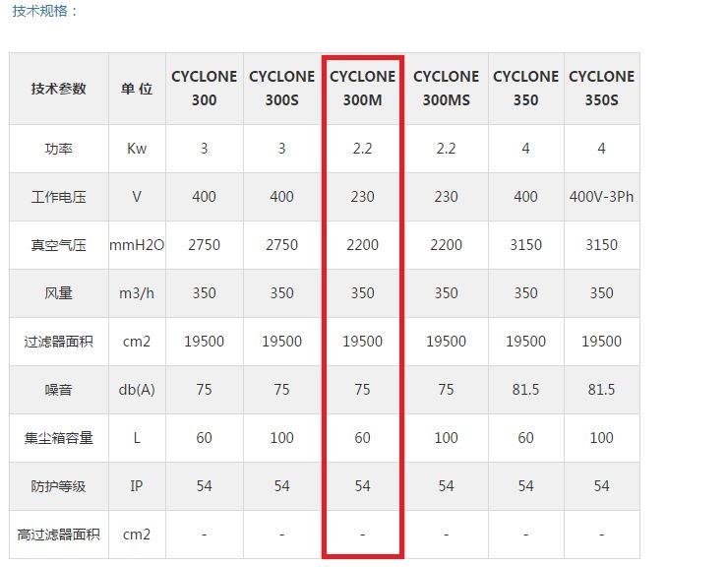Select CYCLONE 300M power value 2.2
728x567 pixels.
(x=363, y=149)
